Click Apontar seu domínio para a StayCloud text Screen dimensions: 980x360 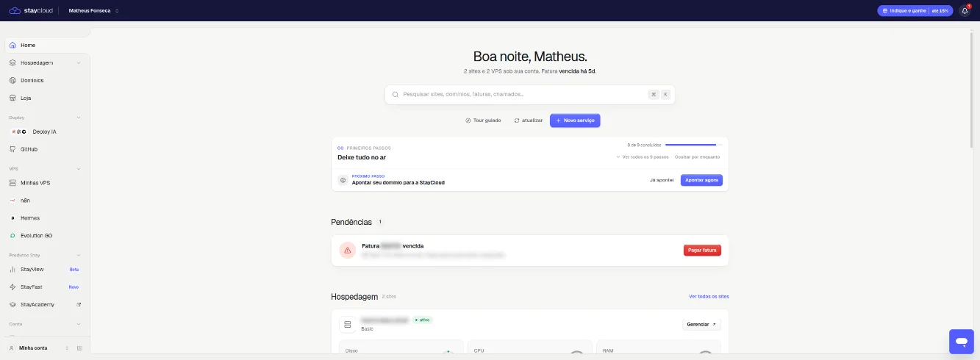click(x=398, y=183)
